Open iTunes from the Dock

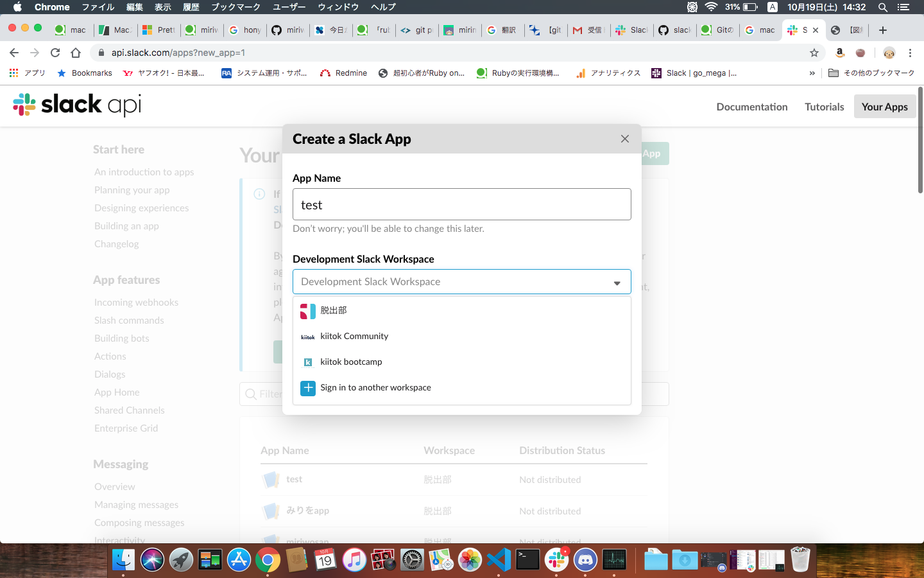coord(354,560)
